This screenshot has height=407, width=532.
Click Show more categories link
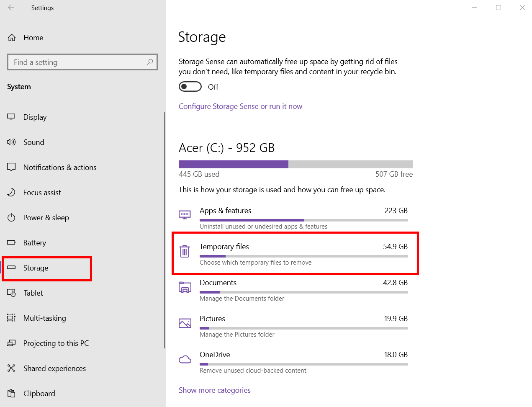215,390
